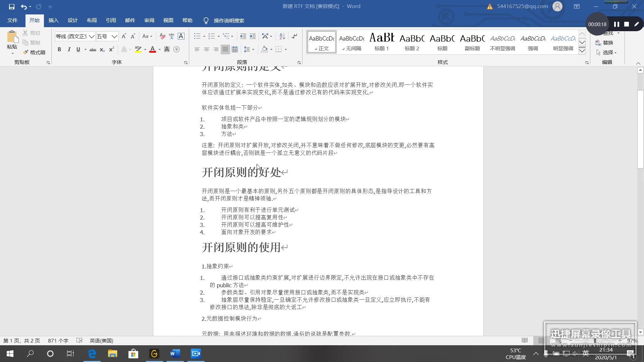Screen dimensions: 644x362
Task: Open the account profile avatar
Action: coord(557,6)
